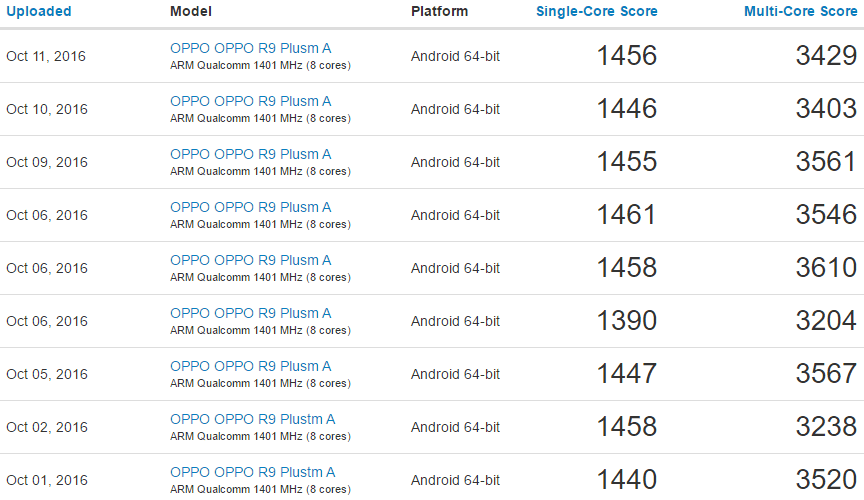Click the multi-core score 3403
Screen dimensions: 864x500
point(826,109)
